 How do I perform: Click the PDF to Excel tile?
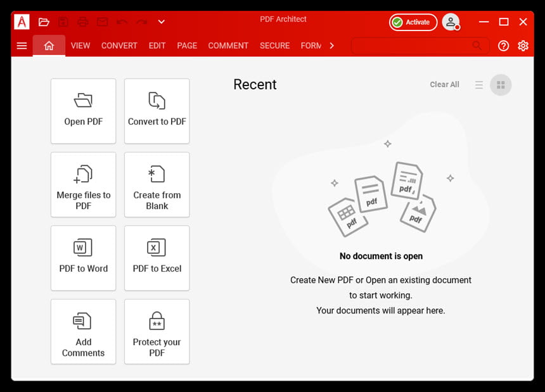coord(157,258)
